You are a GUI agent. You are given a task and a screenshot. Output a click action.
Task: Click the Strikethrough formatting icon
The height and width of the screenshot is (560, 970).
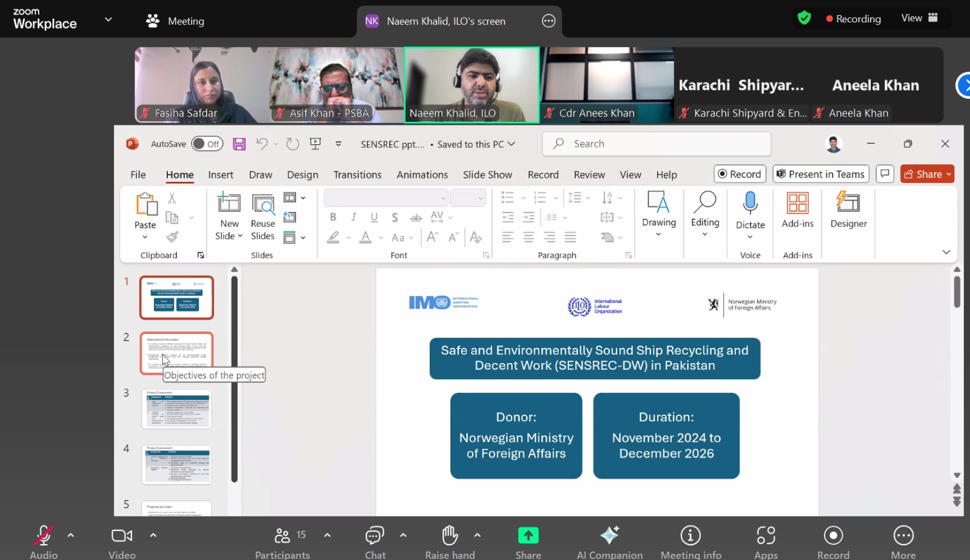coord(416,218)
